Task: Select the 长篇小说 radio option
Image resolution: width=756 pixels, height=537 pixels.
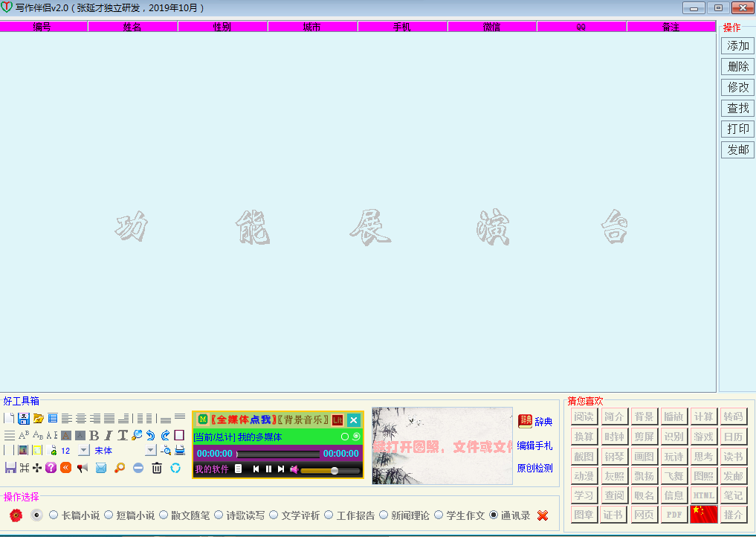Action: tap(54, 515)
